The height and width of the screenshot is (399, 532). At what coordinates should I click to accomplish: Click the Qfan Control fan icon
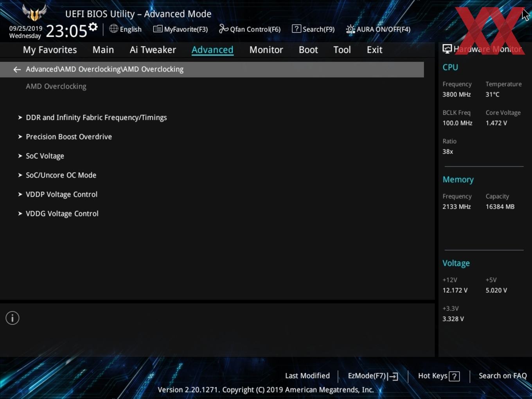click(x=223, y=29)
